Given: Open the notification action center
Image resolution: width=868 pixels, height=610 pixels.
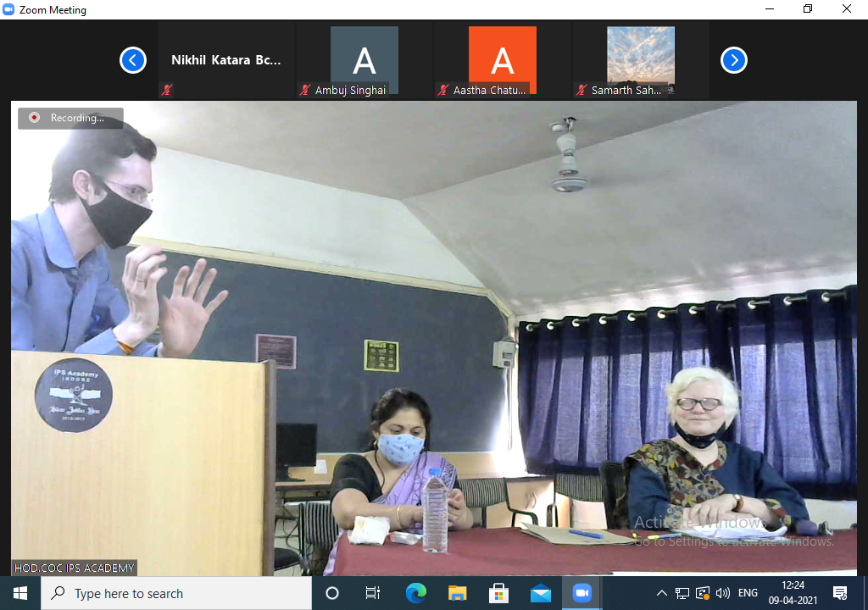Looking at the screenshot, I should pos(840,593).
